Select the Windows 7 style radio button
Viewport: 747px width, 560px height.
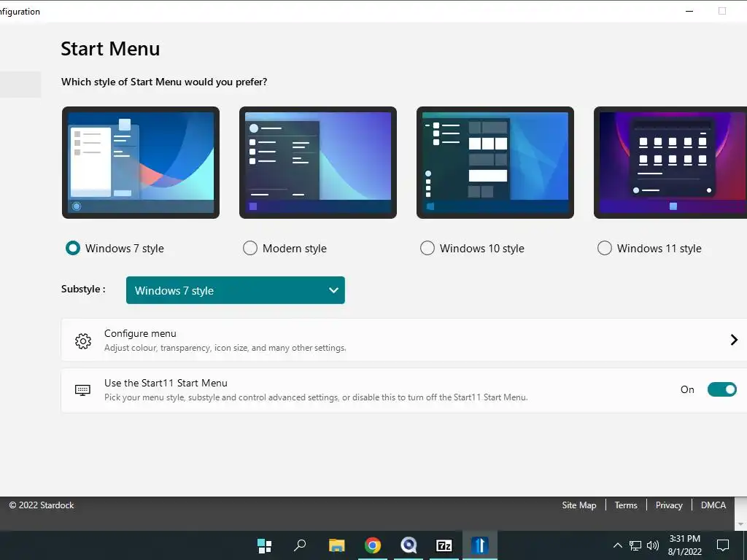pyautogui.click(x=73, y=248)
